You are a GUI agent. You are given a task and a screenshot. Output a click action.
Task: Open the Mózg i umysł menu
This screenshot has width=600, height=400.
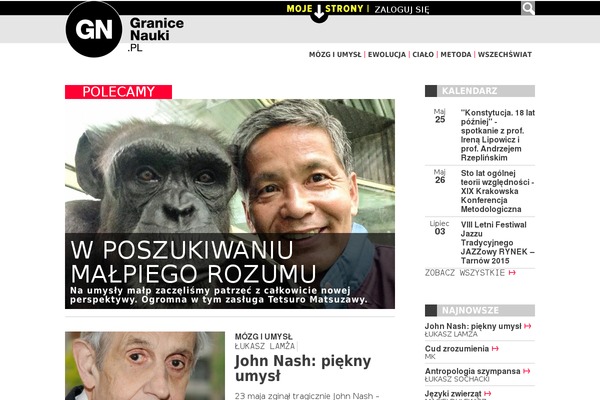tap(335, 54)
